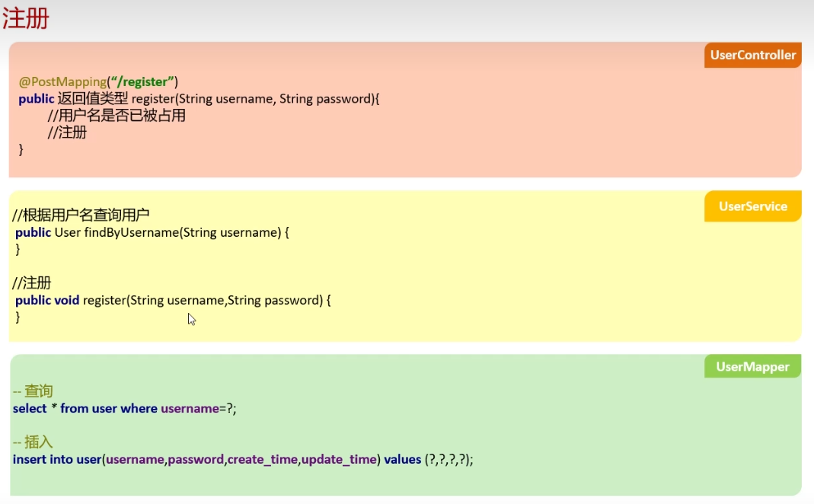Click the 'insert into user' statement line
Screen dimensions: 814x504
(243, 459)
